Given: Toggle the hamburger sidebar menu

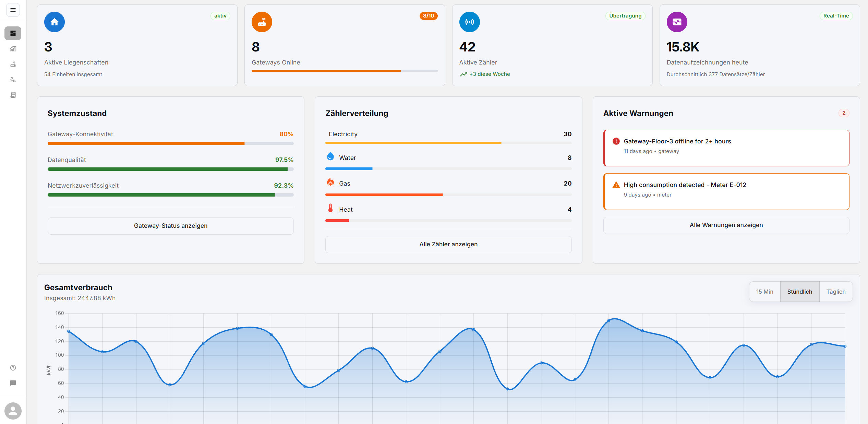Looking at the screenshot, I should click(13, 10).
